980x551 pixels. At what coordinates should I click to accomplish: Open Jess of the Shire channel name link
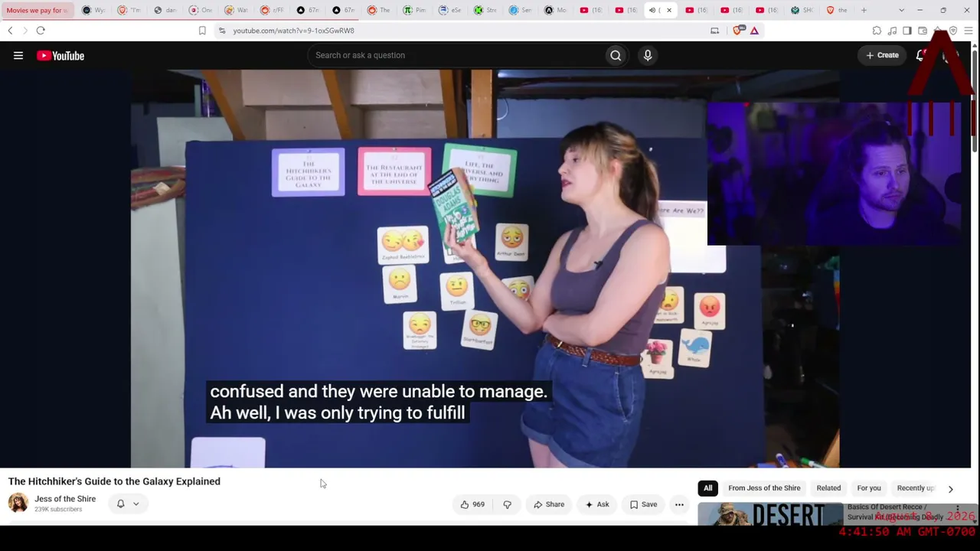point(65,499)
